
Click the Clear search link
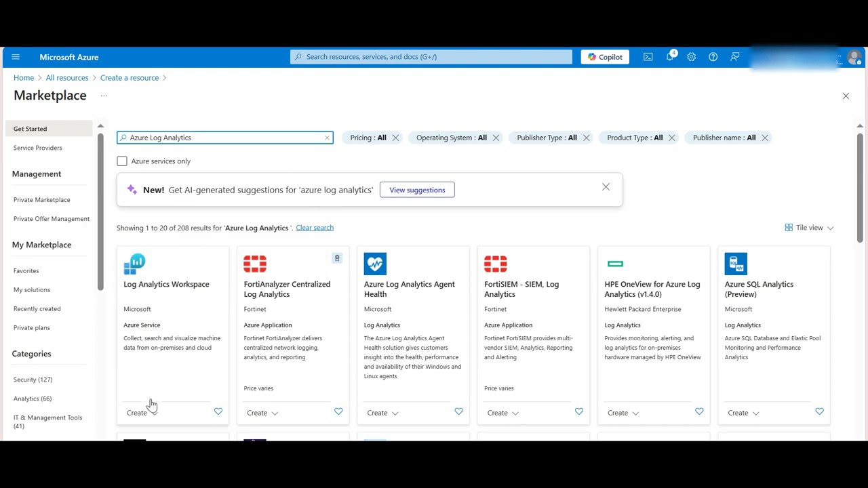pos(315,228)
